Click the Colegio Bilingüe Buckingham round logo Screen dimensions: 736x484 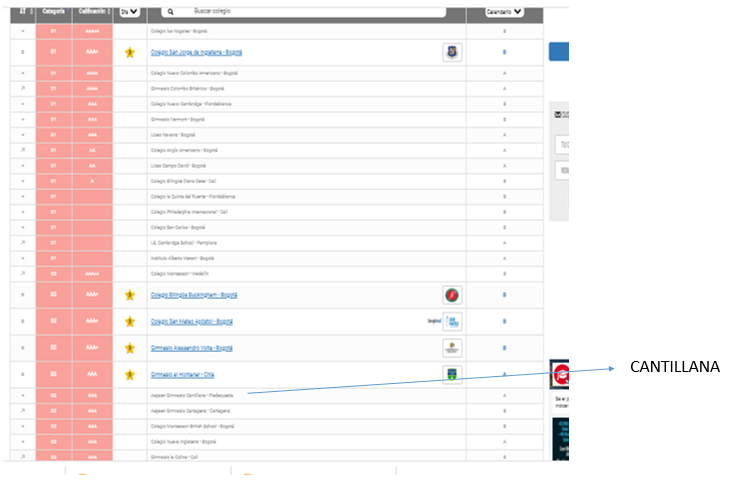(452, 295)
